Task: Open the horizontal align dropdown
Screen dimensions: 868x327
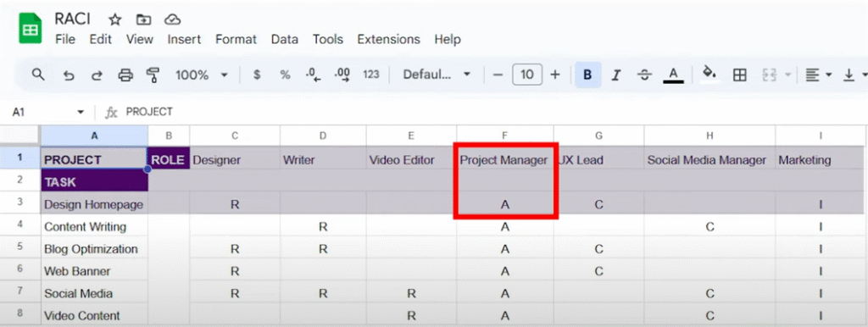Action: 818,75
